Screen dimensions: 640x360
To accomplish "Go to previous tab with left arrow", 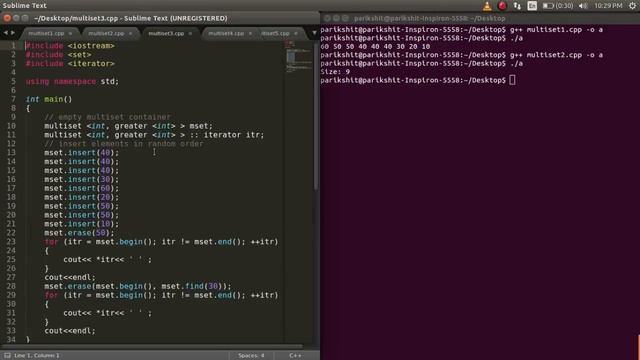I will coord(6,33).
